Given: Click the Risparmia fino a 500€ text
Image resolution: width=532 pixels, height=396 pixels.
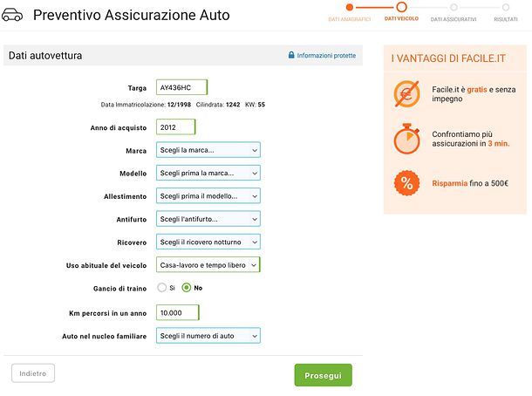Looking at the screenshot, I should [470, 183].
